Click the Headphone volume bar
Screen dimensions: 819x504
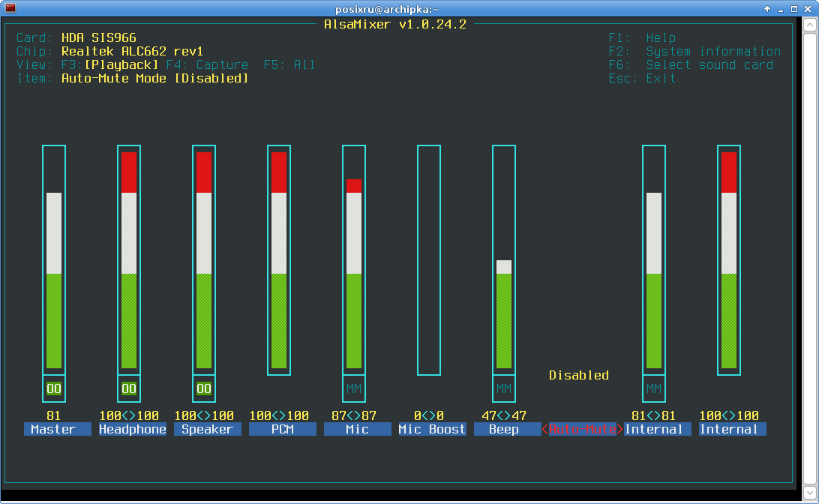(x=129, y=260)
